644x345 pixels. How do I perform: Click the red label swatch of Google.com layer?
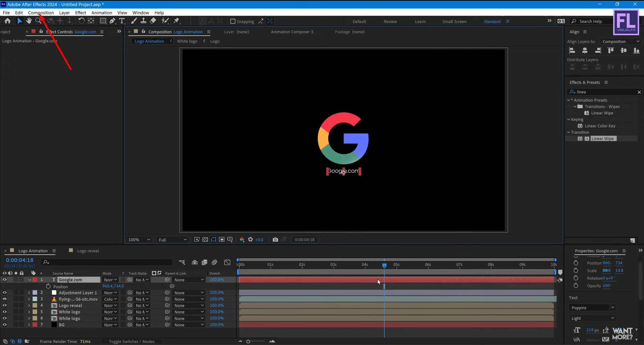35,279
